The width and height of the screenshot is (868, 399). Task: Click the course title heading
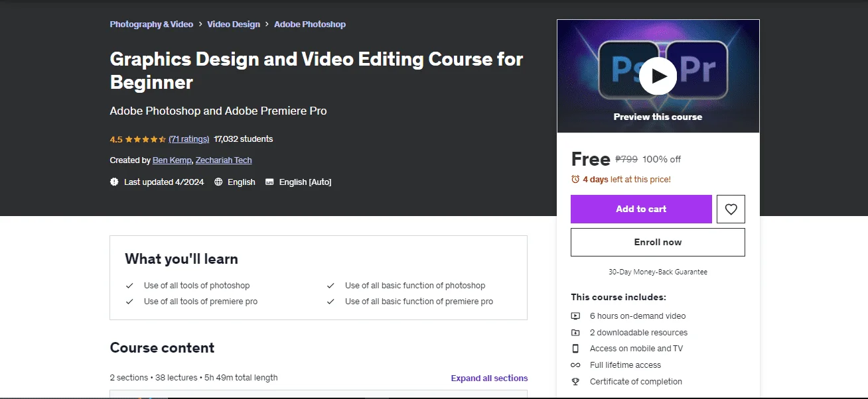tap(317, 70)
